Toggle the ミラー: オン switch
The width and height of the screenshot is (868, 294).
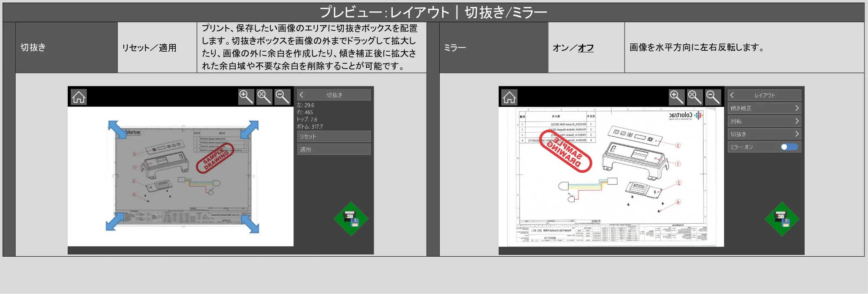[789, 147]
